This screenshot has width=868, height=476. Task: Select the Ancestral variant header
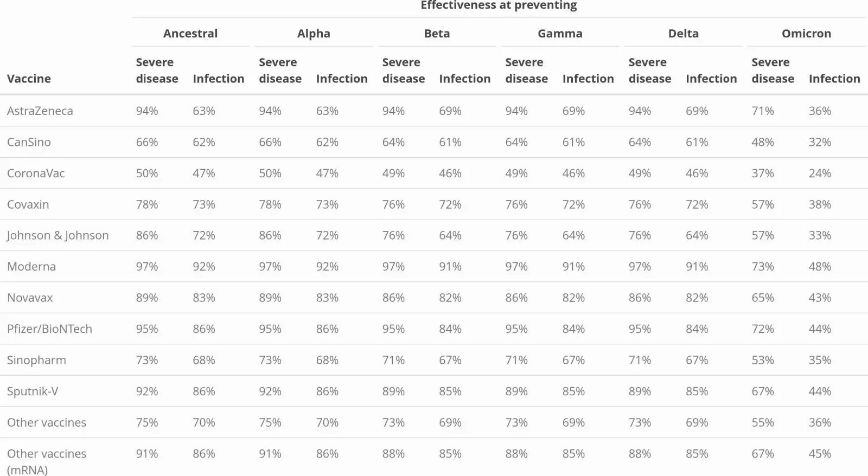(190, 34)
